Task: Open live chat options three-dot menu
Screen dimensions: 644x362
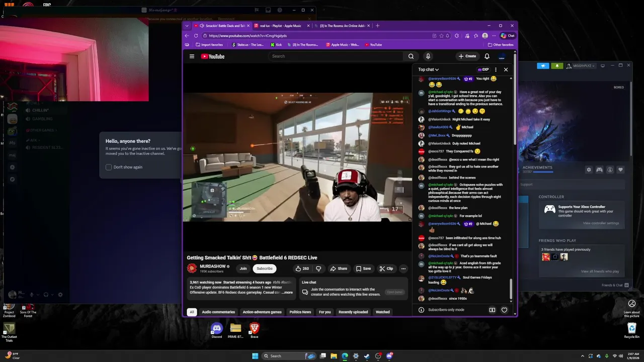Action: [x=496, y=69]
